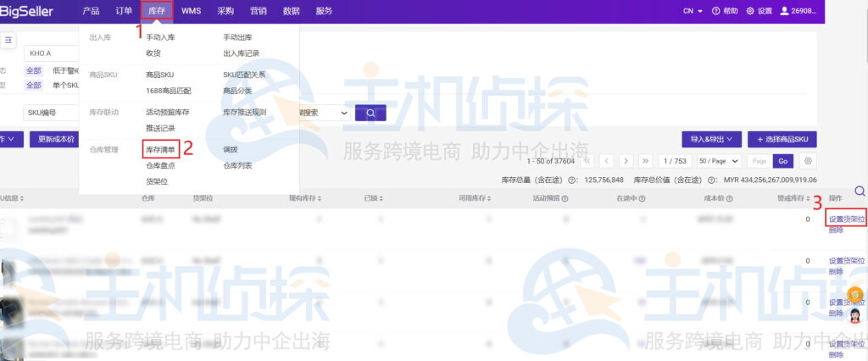Open the 产品 top menu

(91, 11)
